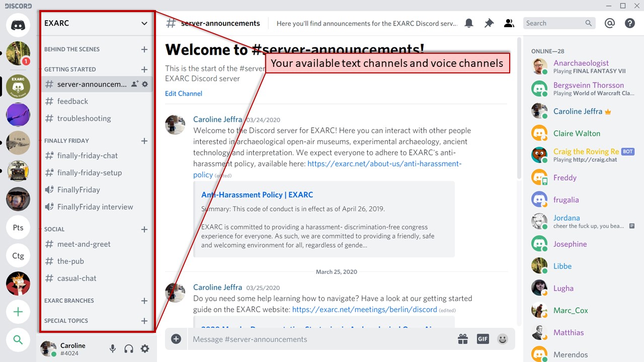
Task: Toggle the member list
Action: tap(509, 23)
